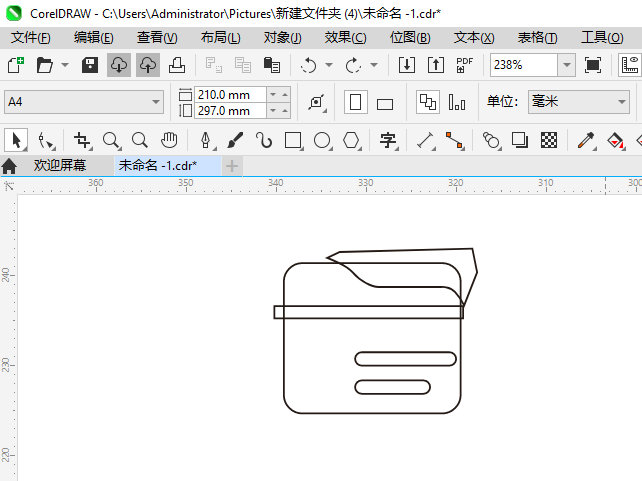This screenshot has width=642, height=481.
Task: Select the Interactive Fill bucket tool
Action: 615,141
